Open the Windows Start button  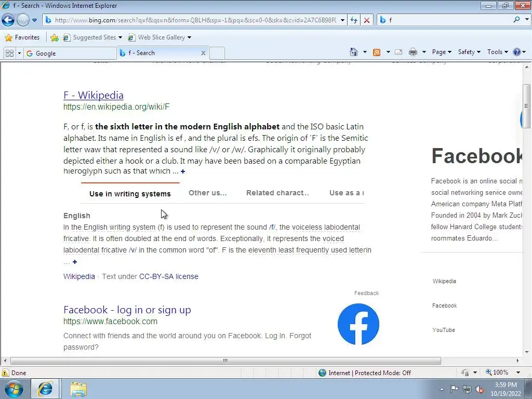pos(14,389)
